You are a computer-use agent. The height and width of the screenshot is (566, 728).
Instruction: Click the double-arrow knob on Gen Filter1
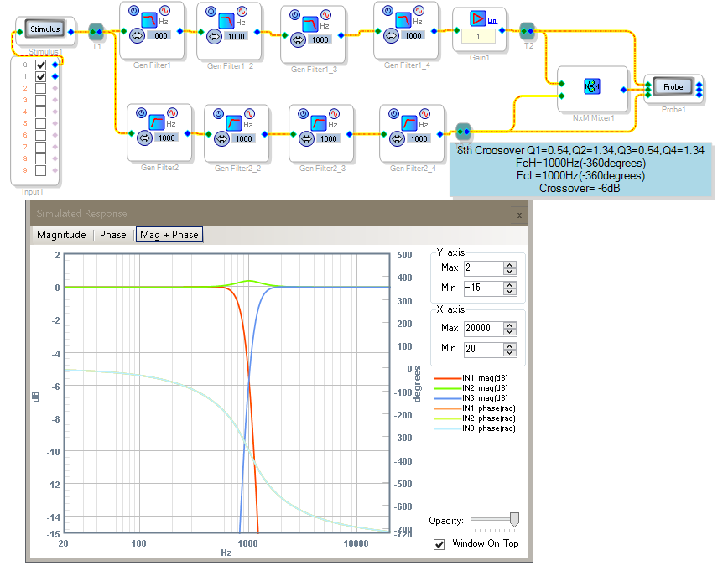coord(137,36)
